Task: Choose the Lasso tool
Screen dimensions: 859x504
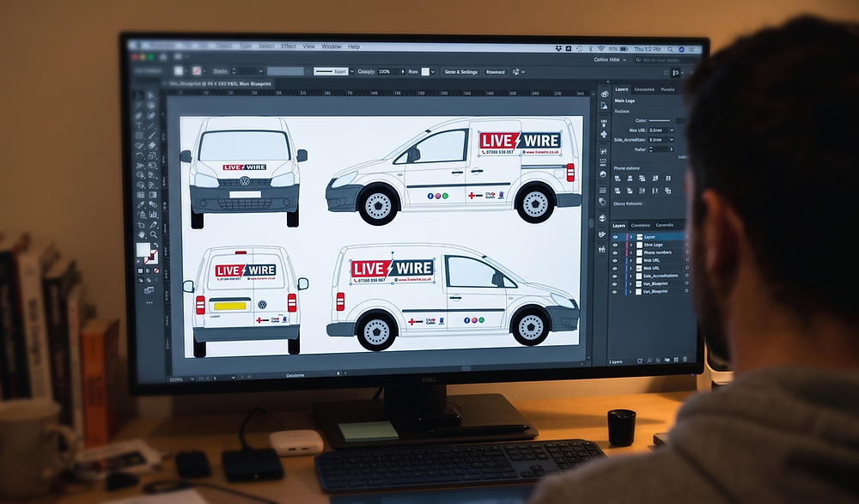Action: tap(152, 106)
